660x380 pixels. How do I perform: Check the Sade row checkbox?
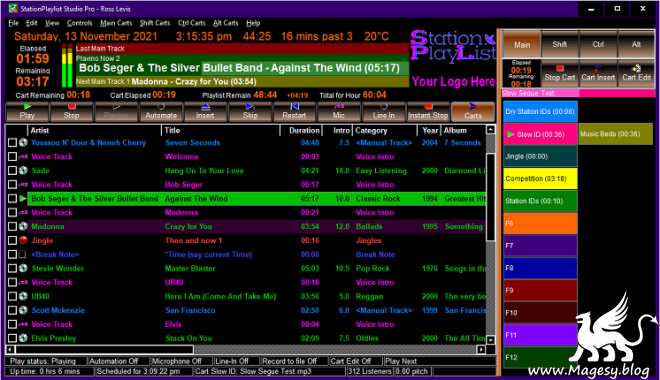(x=12, y=170)
